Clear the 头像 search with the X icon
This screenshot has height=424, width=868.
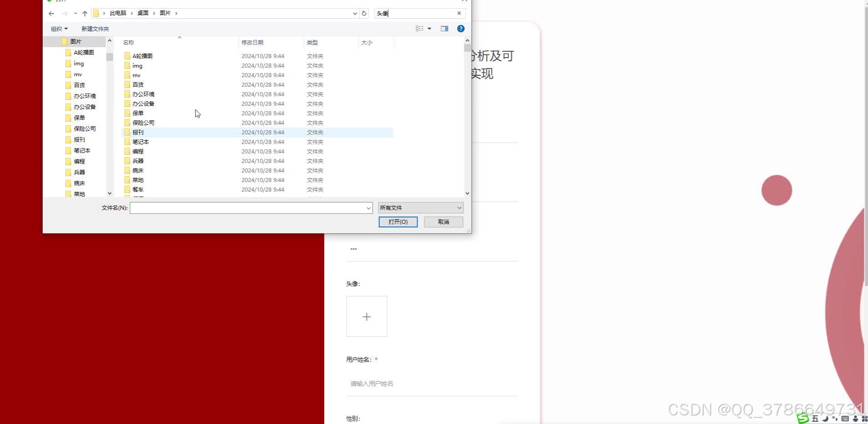tap(459, 13)
